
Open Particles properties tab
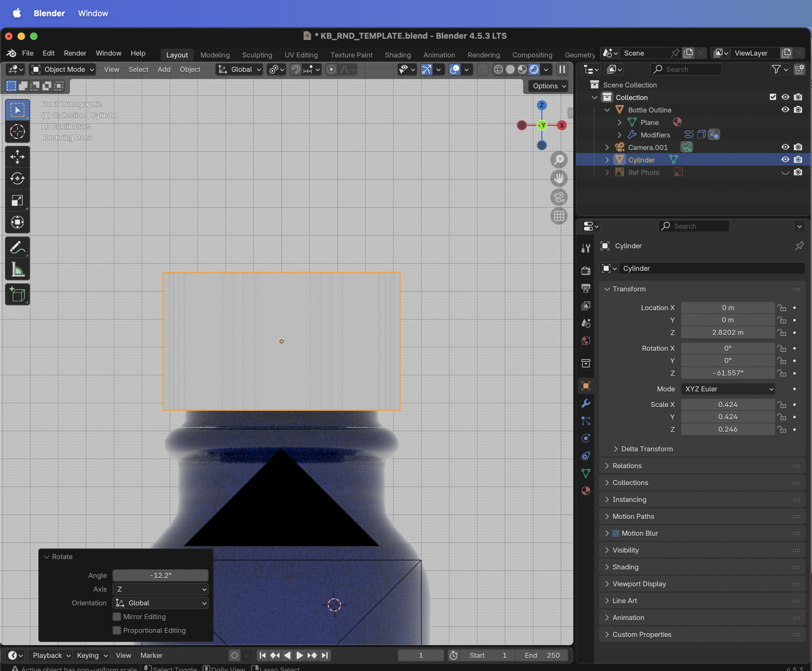click(586, 421)
